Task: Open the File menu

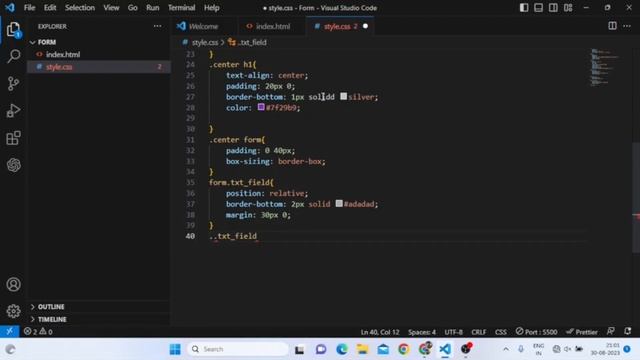Action: click(x=29, y=8)
